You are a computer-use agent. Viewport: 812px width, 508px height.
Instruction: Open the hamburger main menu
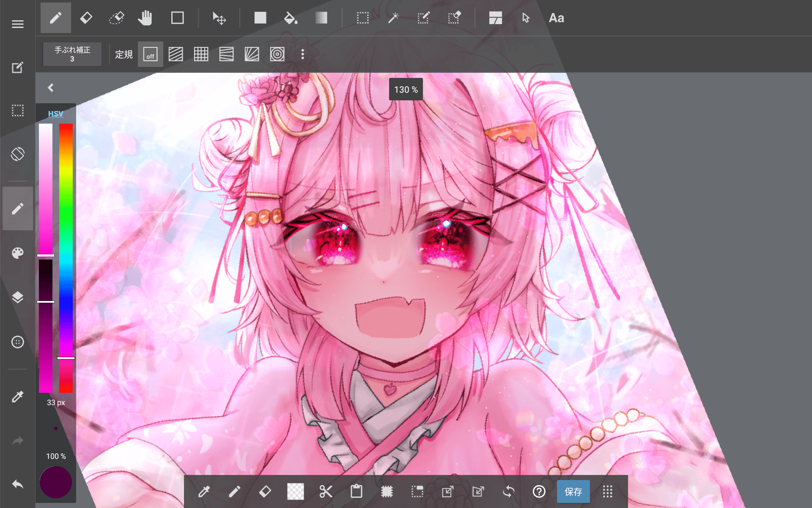tap(17, 24)
